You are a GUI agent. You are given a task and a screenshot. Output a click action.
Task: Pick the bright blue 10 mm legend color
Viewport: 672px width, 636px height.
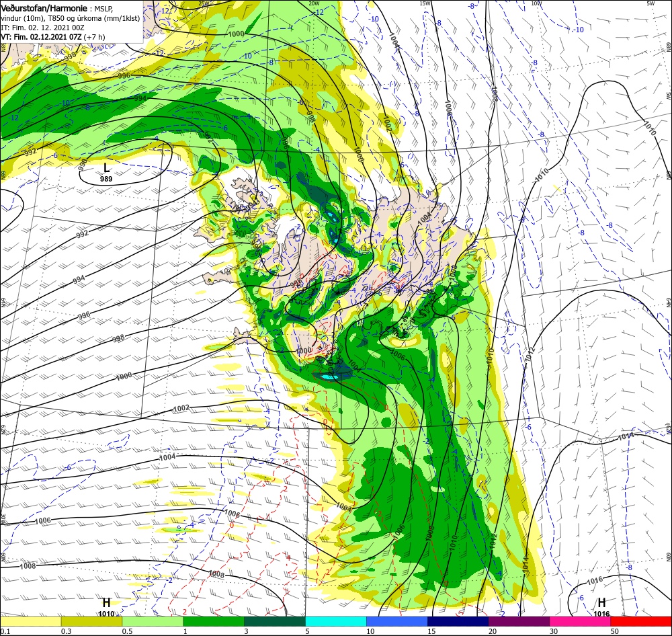click(397, 621)
